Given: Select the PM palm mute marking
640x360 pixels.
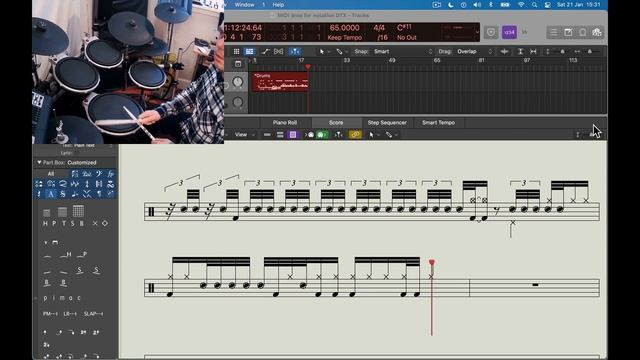Looking at the screenshot, I should pyautogui.click(x=51, y=314).
